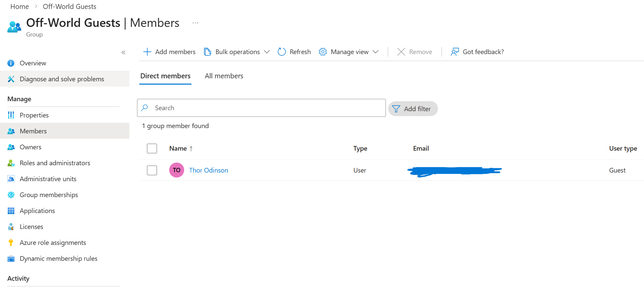Click into the Search members field
Viewport: 644px width, 289px height.
pos(261,108)
